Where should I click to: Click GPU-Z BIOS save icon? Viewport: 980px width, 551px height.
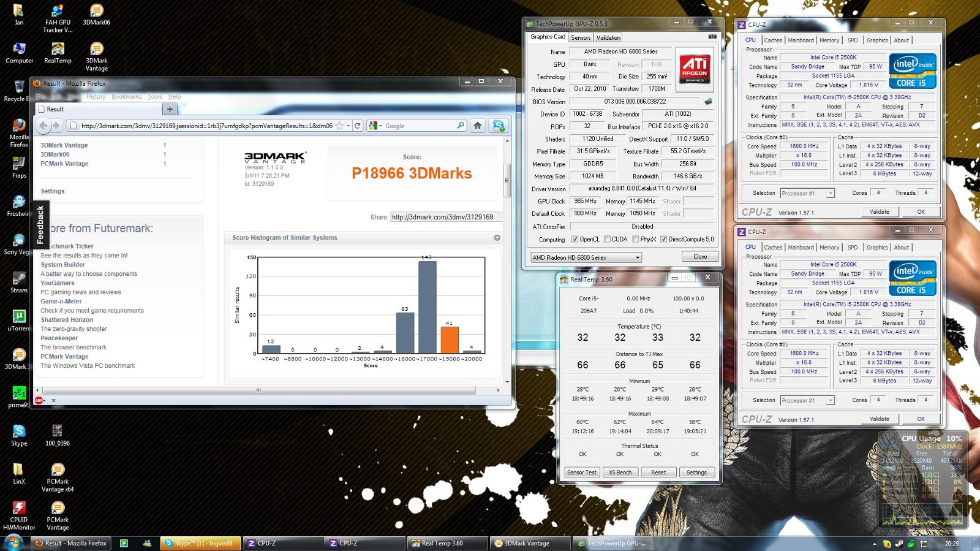point(709,102)
